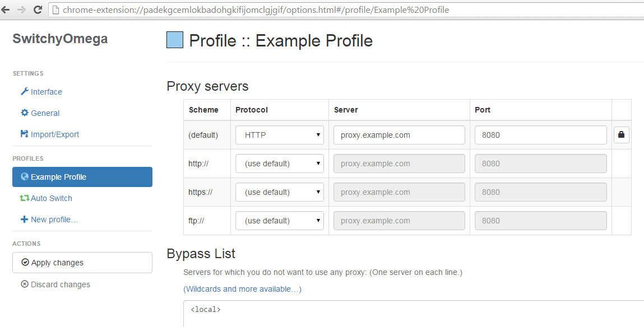Image resolution: width=644 pixels, height=327 pixels.
Task: Open Import/Export via the save icon
Action: point(24,134)
